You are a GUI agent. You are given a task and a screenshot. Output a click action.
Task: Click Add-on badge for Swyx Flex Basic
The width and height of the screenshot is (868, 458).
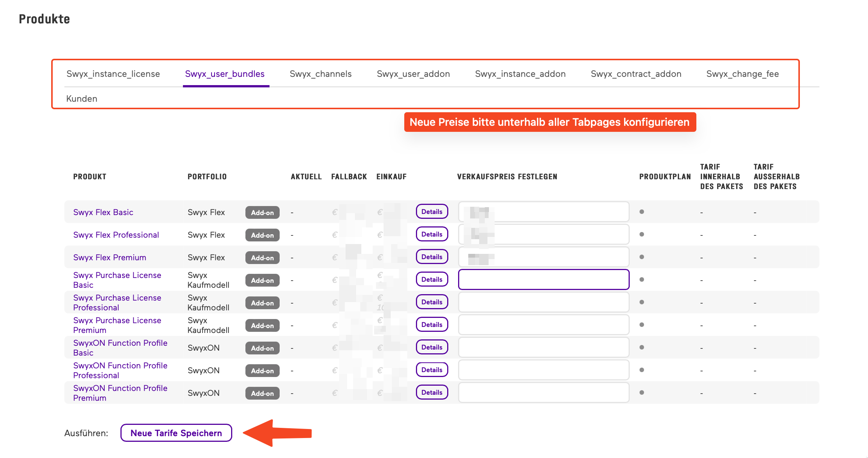point(262,212)
